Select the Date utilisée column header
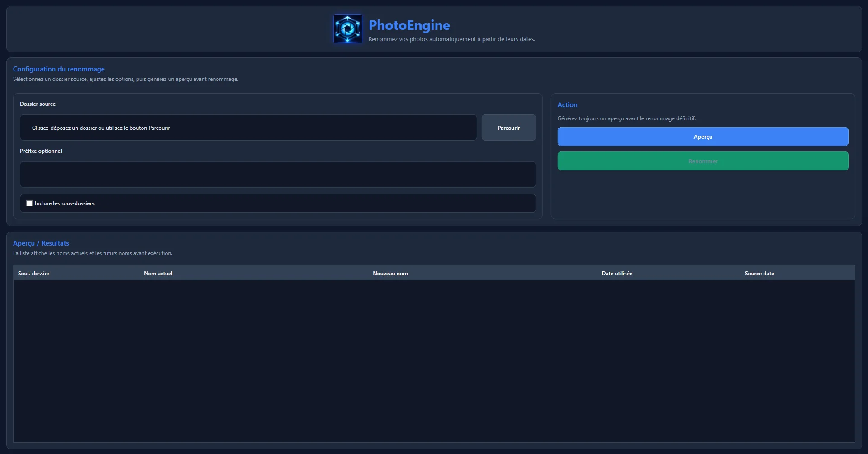 (x=617, y=274)
